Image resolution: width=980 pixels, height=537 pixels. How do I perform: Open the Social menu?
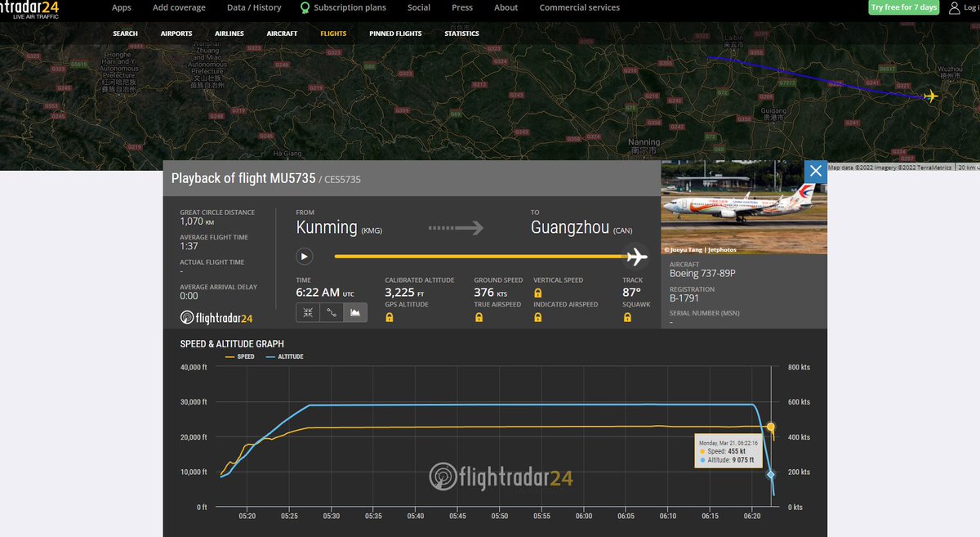pos(419,7)
